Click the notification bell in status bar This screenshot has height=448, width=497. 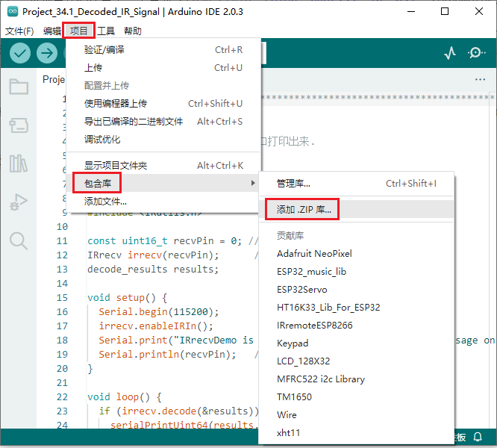click(478, 438)
